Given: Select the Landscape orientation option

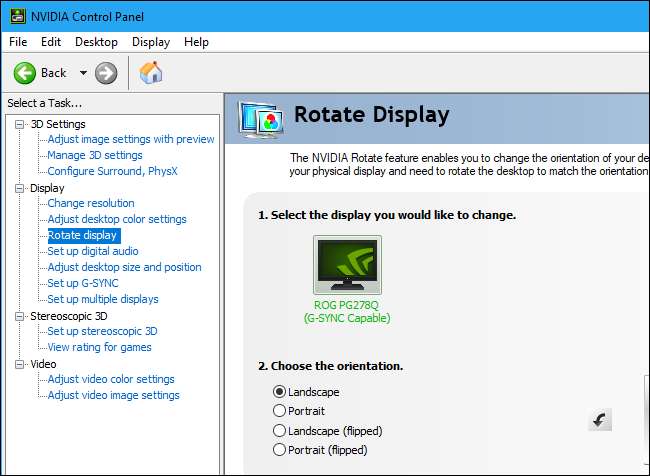Looking at the screenshot, I should tap(279, 391).
